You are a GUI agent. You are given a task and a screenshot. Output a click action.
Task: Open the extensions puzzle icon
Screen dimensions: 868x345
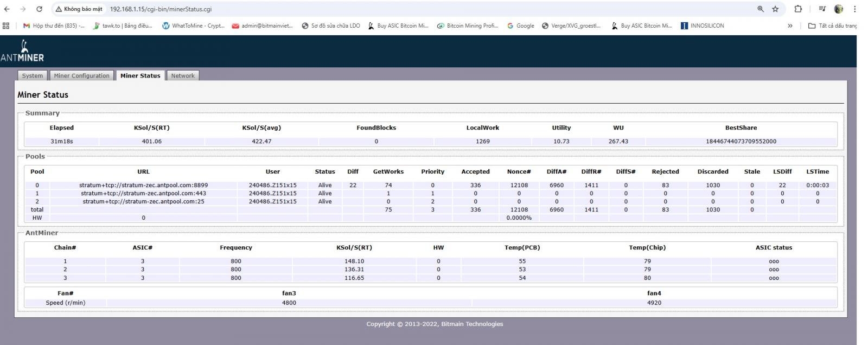point(798,9)
